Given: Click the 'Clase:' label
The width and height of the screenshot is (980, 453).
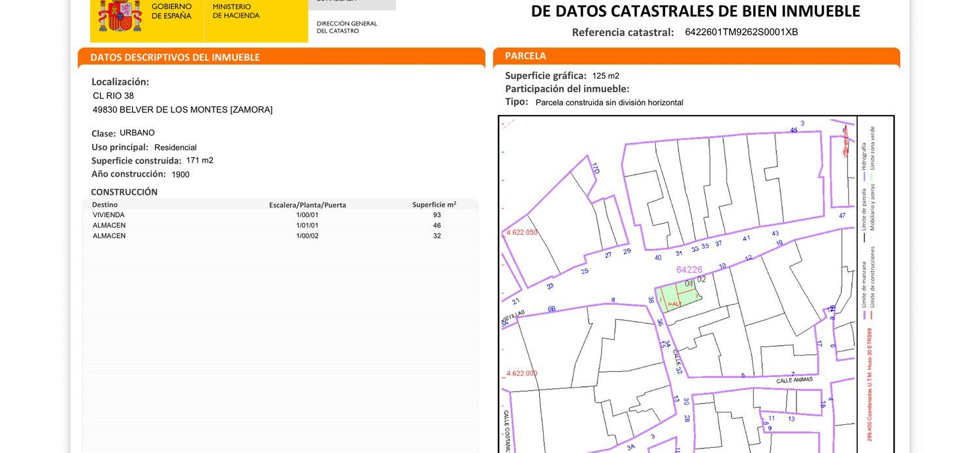Looking at the screenshot, I should (103, 133).
